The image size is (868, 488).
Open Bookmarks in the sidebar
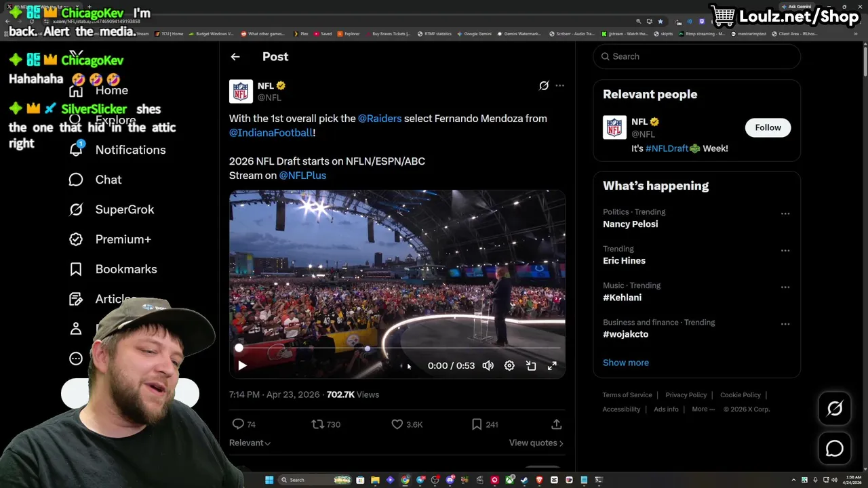click(113, 269)
